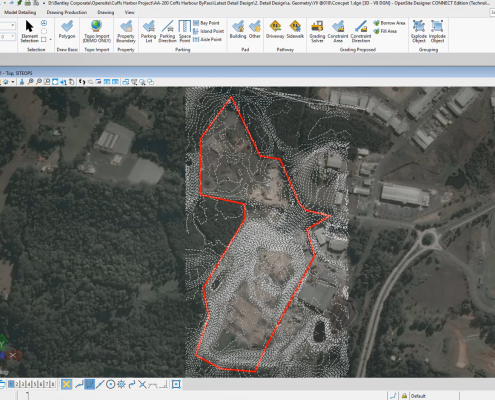Click the Fit View icon
Screen dimensions: 495x400
55,82
